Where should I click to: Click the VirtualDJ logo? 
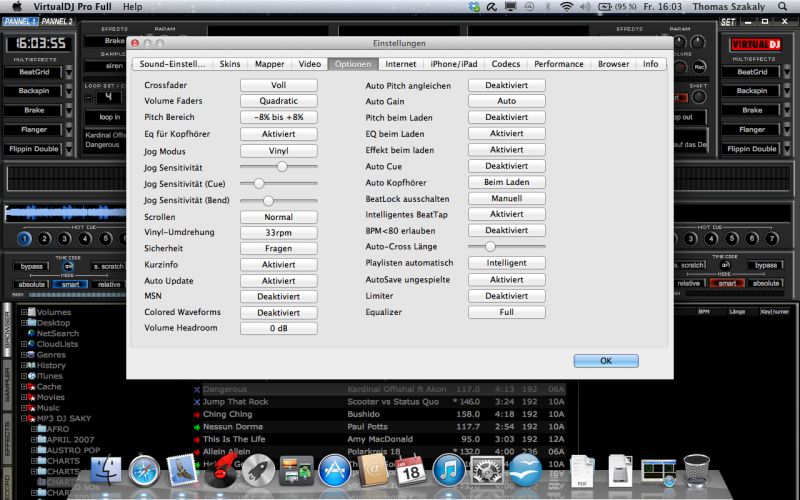756,45
